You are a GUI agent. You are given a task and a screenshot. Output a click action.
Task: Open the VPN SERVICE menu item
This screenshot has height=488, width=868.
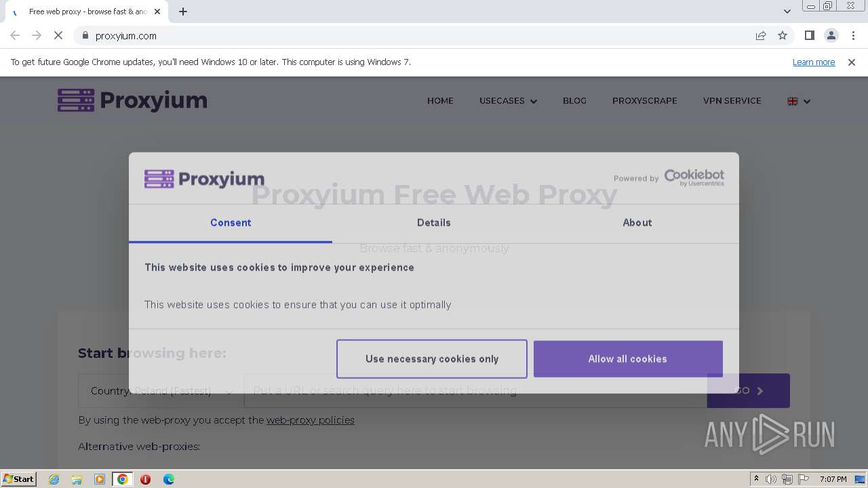[732, 100]
